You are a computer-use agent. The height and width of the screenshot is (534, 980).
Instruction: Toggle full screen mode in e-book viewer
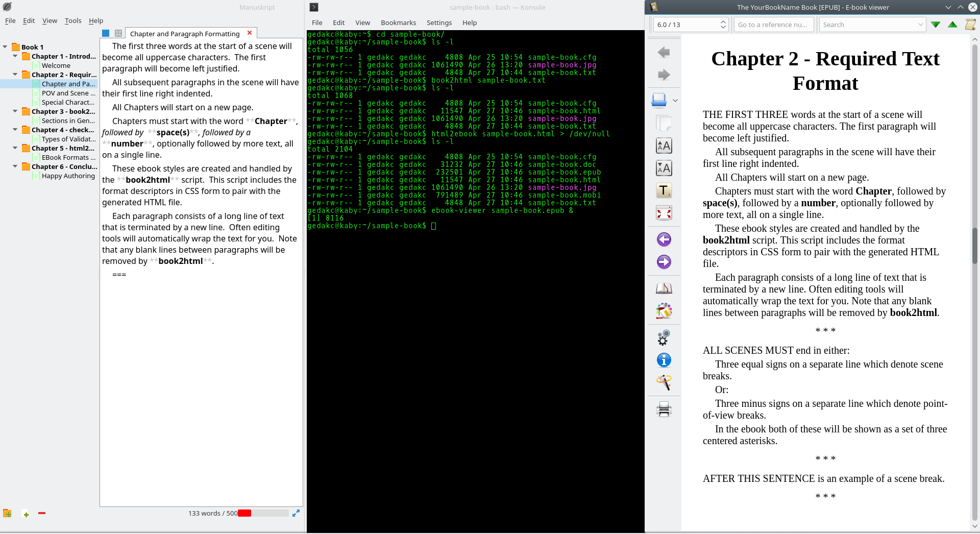click(664, 213)
